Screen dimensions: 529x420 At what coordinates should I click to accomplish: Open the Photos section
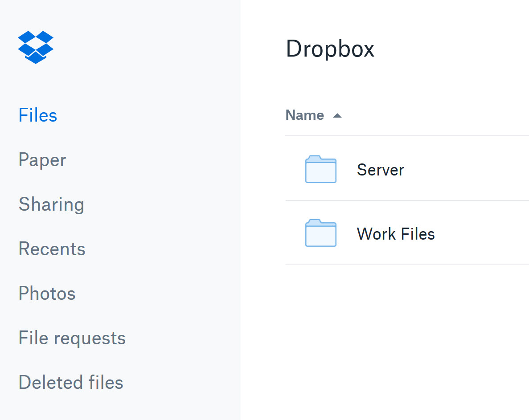coord(47,293)
